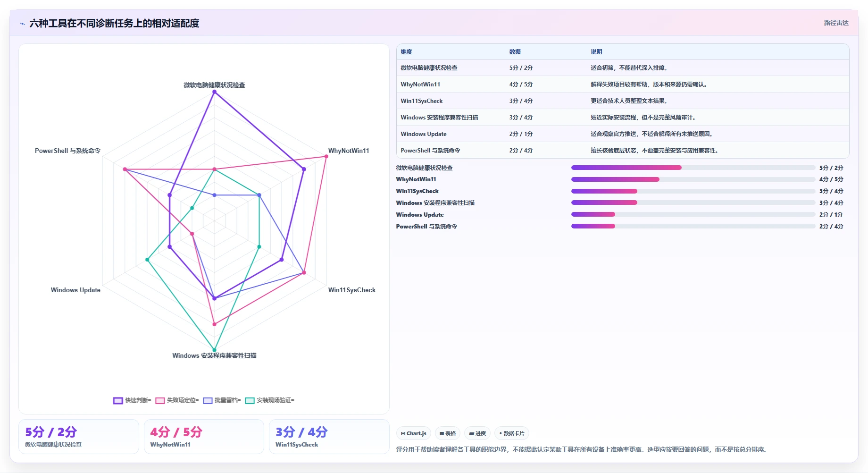
Task: Click table row cell Windows Update
Action: [x=424, y=134]
